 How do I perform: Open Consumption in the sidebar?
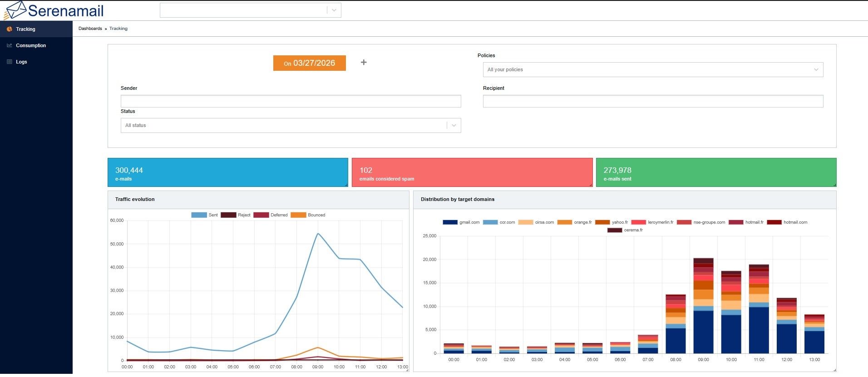point(31,45)
